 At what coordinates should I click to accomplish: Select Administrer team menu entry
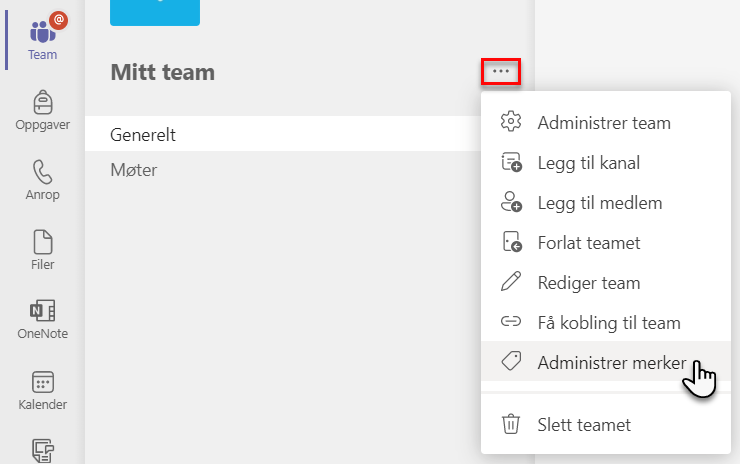pos(605,123)
